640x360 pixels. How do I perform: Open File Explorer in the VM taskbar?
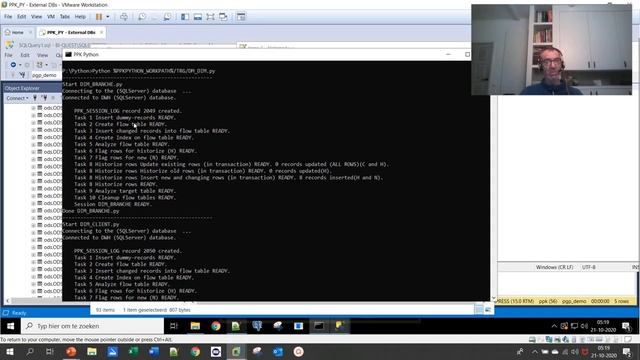click(195, 326)
